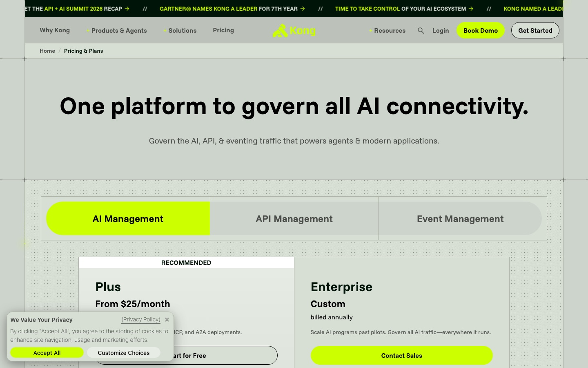Click the Kong logo in header
Screen dimensions: 588x368
[x=294, y=31]
